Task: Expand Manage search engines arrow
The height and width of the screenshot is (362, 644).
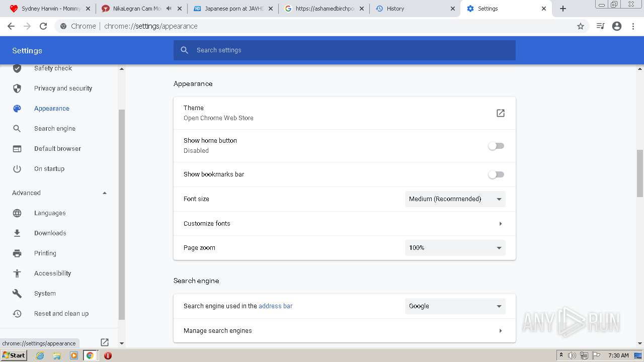Action: tap(501, 331)
